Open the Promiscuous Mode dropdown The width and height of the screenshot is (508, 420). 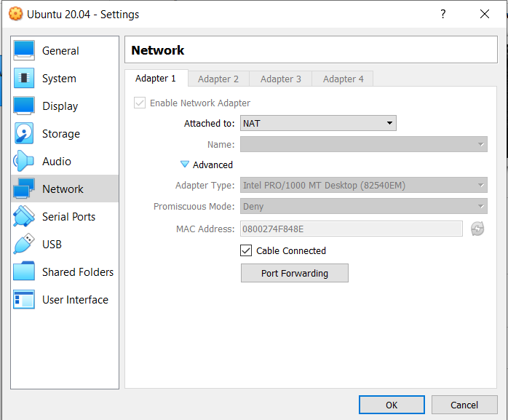point(363,206)
